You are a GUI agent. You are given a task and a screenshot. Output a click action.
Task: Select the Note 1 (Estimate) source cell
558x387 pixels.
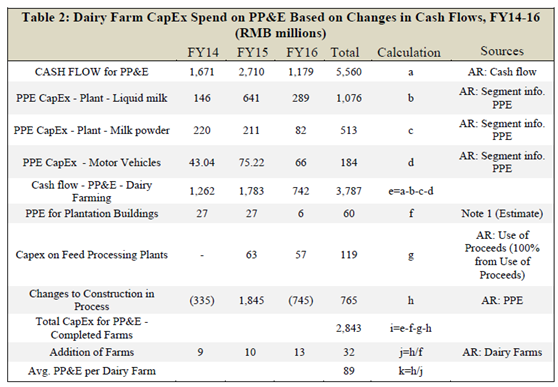tap(502, 214)
